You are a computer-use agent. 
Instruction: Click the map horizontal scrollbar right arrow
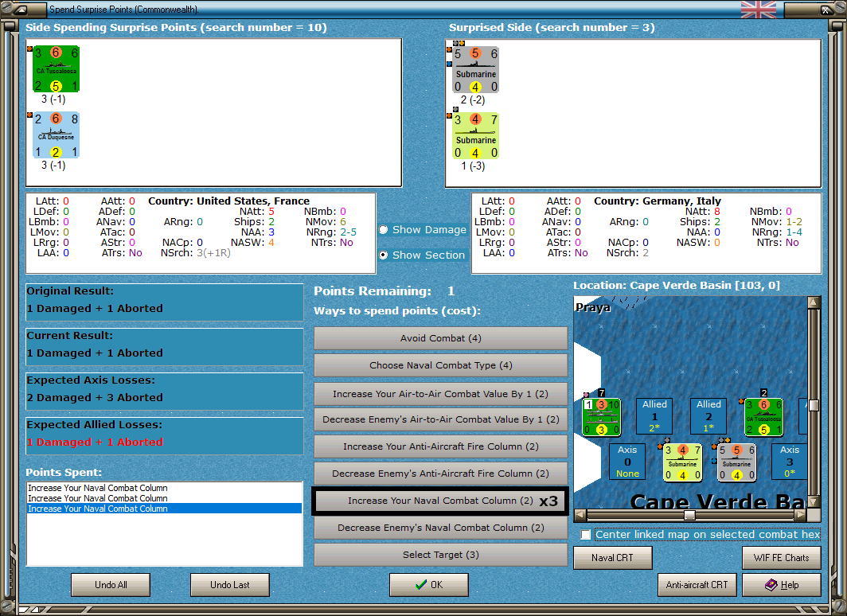[801, 515]
